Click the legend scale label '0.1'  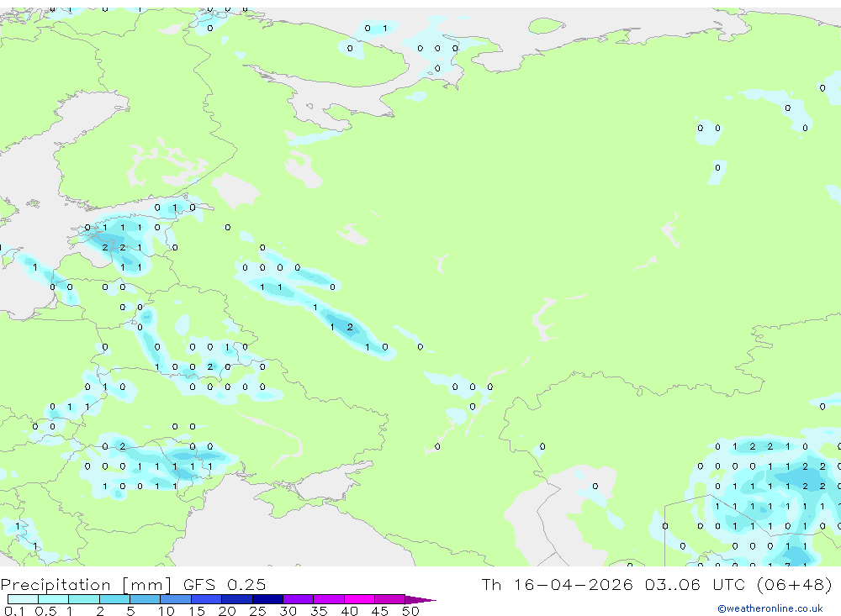14,611
